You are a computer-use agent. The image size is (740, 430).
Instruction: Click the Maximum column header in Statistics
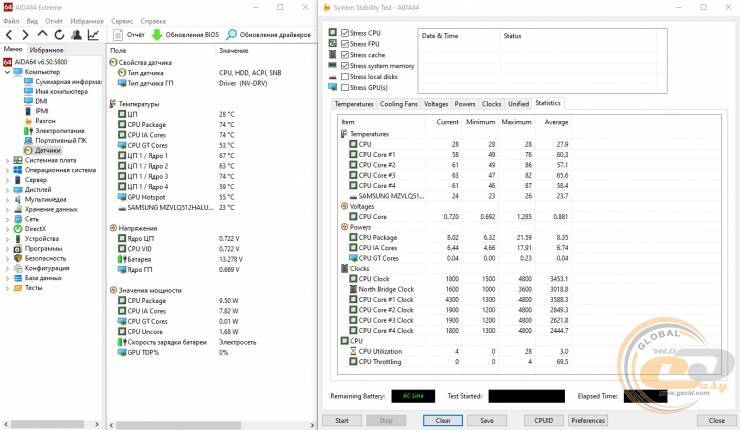[516, 122]
